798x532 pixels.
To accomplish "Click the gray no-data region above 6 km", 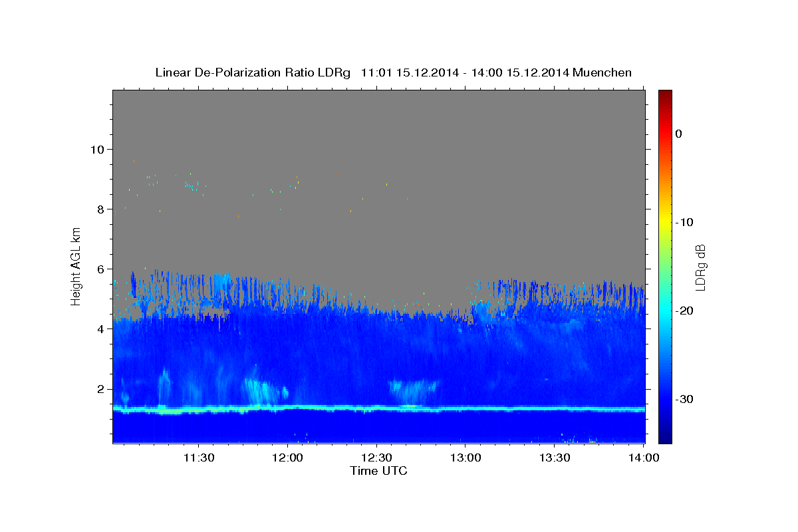I will [378, 180].
